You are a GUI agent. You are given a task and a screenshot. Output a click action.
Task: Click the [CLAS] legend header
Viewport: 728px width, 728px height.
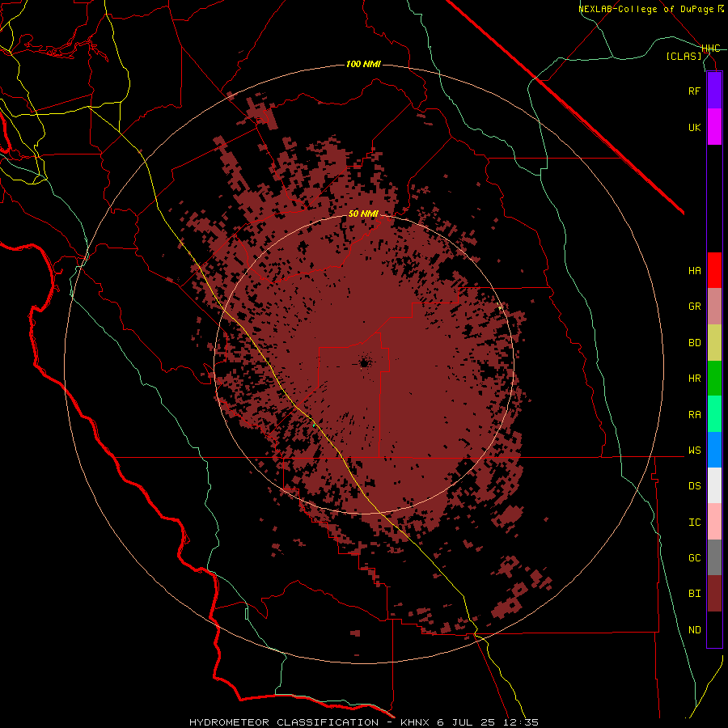click(x=684, y=57)
